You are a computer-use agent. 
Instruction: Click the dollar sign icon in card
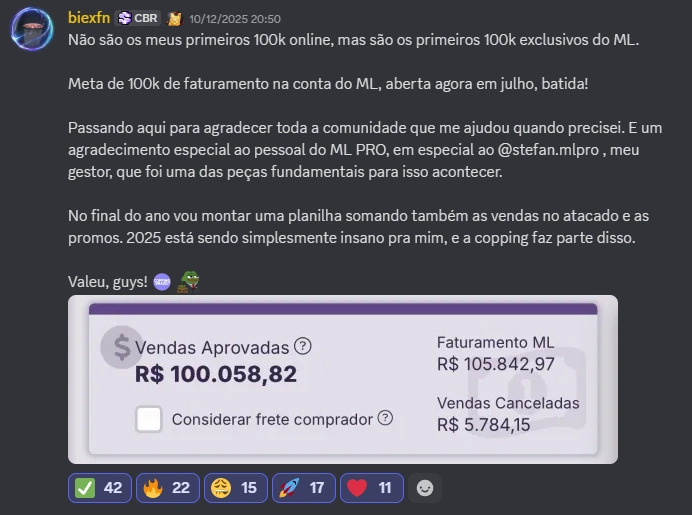121,347
